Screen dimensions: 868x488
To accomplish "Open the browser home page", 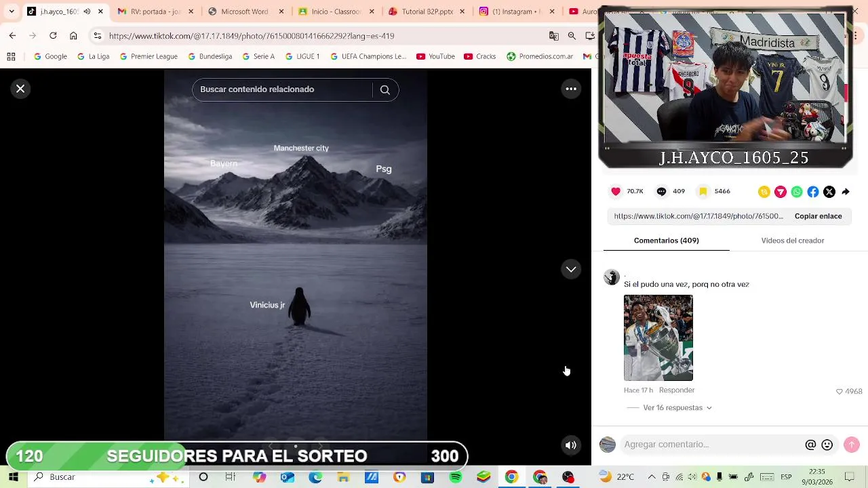I will (x=73, y=35).
